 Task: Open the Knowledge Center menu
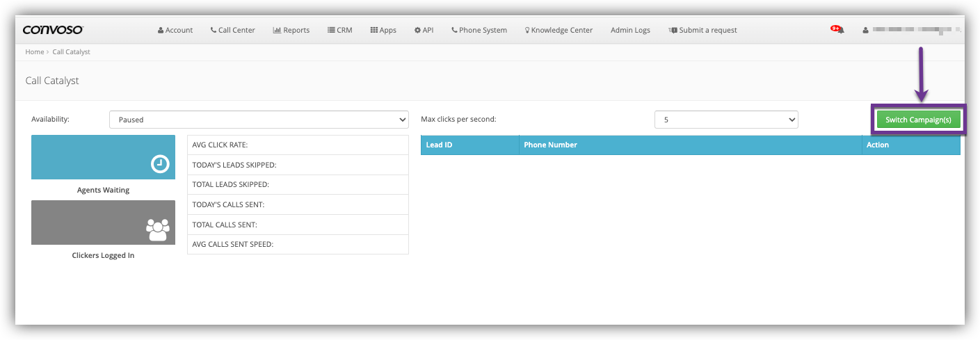559,30
